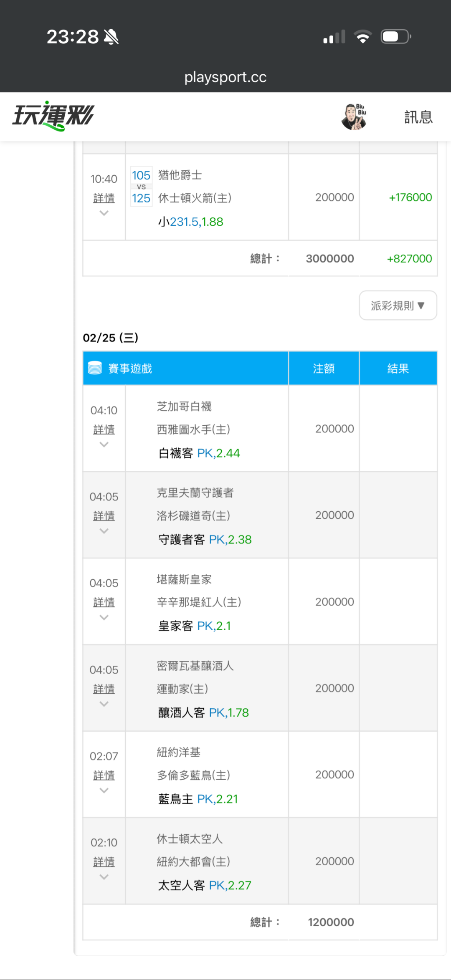451x980 pixels.
Task: Expand chevron under the 10:40 Jazz game
Action: pyautogui.click(x=104, y=213)
